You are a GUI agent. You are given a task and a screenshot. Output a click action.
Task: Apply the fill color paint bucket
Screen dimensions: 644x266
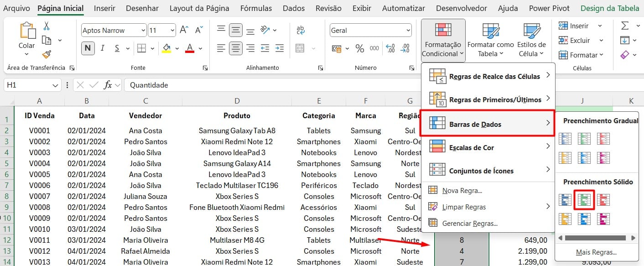166,48
